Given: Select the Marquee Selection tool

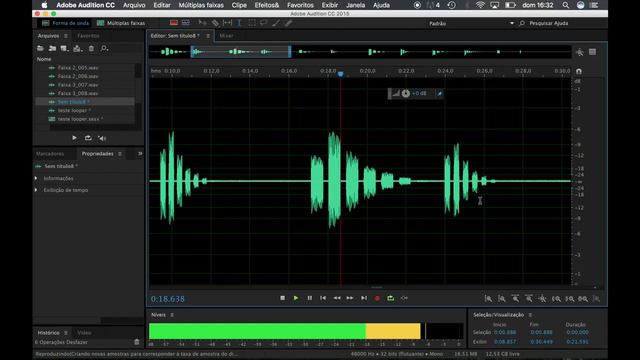Looking at the screenshot, I should click(x=252, y=23).
